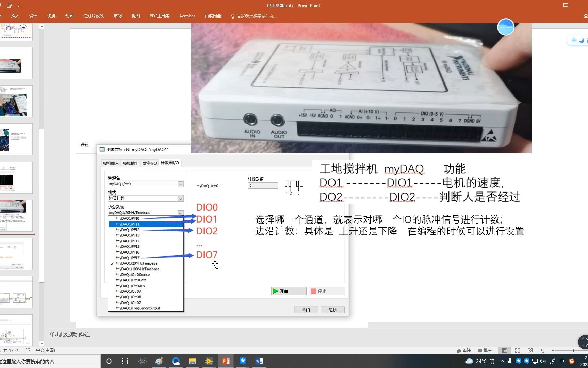
Task: Open the 动画 ribbon tab
Action: (69, 16)
